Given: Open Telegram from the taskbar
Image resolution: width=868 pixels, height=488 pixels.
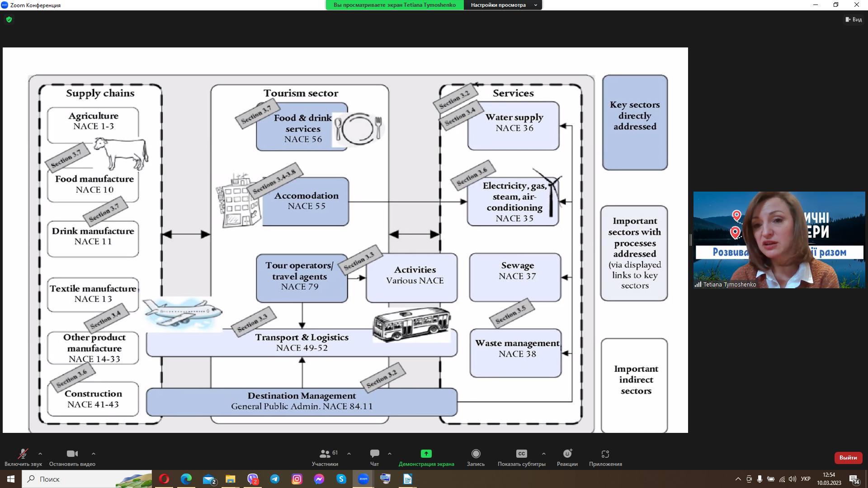Looking at the screenshot, I should (x=275, y=479).
